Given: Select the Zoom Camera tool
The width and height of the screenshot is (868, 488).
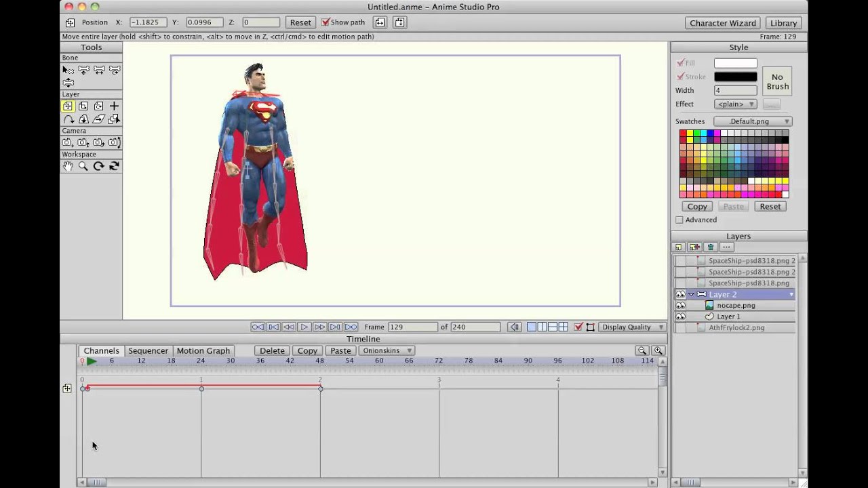Looking at the screenshot, I should point(83,142).
